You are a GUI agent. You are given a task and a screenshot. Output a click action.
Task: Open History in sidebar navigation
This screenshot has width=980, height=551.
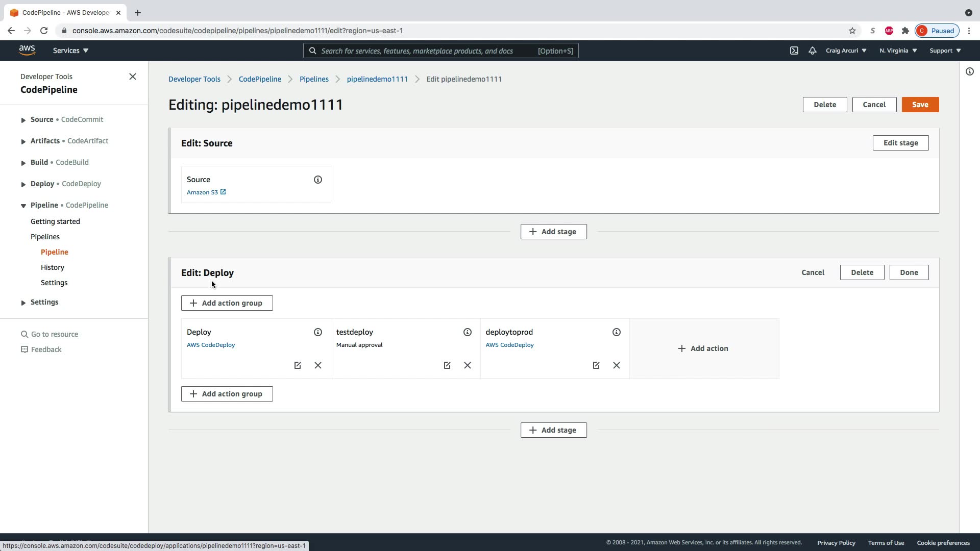click(53, 267)
